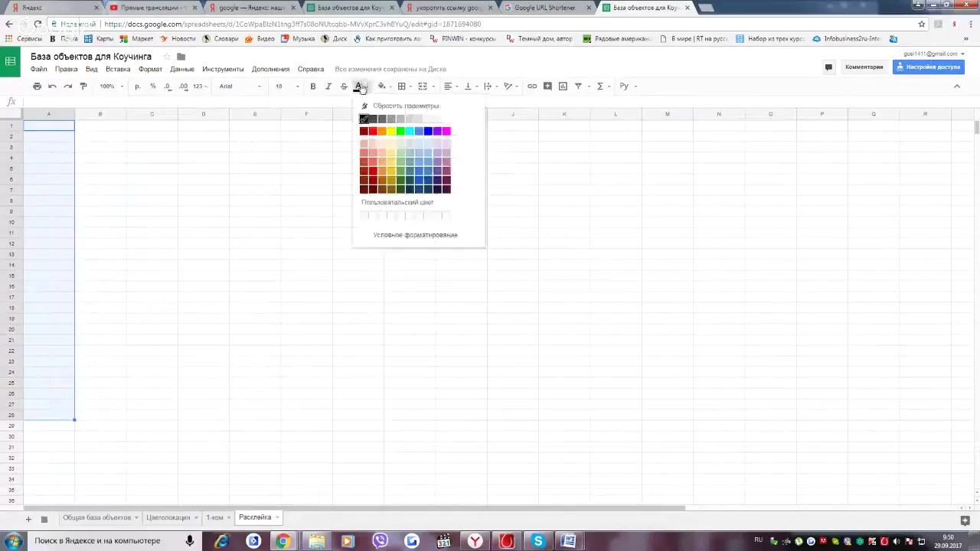980x551 pixels.
Task: Click the Sheets home icon
Action: pyautogui.click(x=11, y=62)
